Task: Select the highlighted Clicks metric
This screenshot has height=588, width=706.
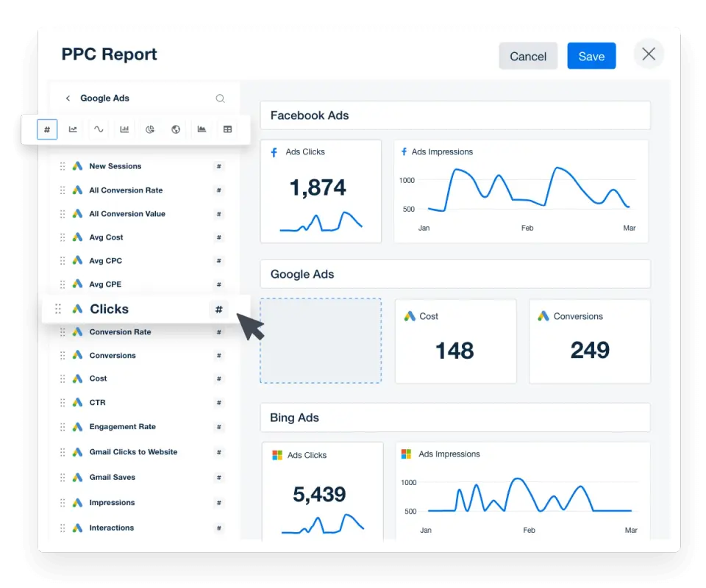Action: pyautogui.click(x=146, y=309)
